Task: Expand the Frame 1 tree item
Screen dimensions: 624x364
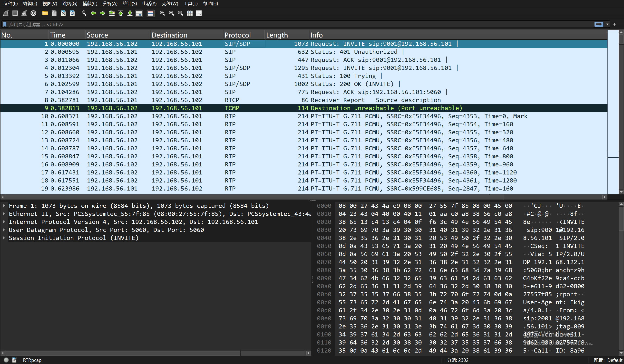Action: (x=4, y=206)
